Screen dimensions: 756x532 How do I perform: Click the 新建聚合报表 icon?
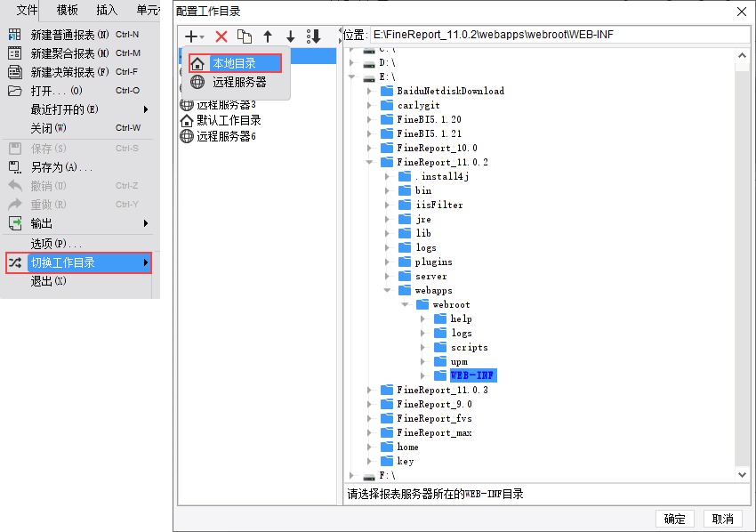pyautogui.click(x=15, y=53)
